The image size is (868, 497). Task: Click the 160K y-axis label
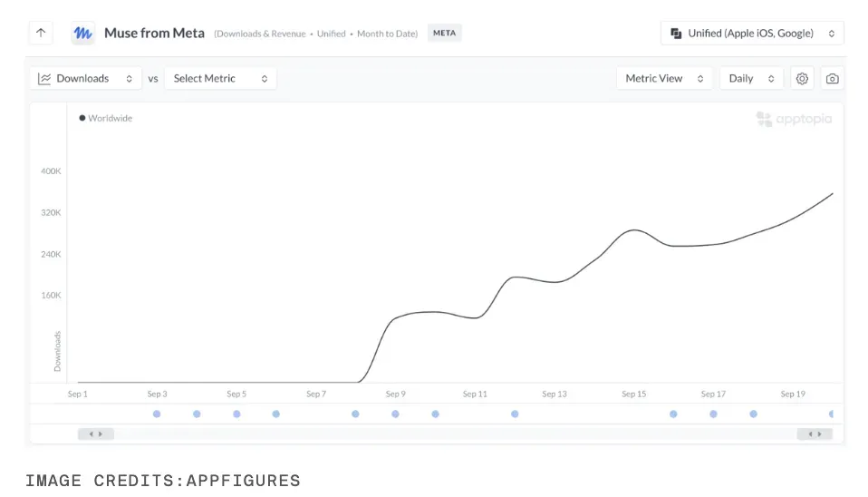point(51,296)
